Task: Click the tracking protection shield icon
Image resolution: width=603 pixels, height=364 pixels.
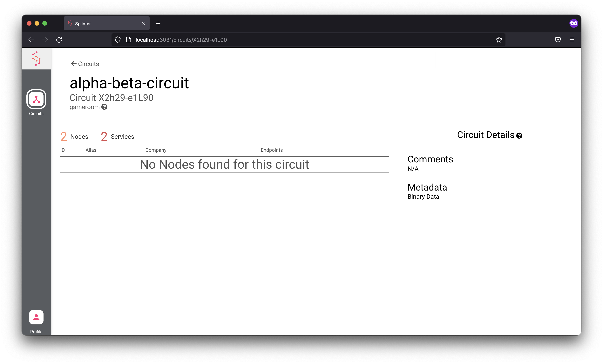Action: [x=118, y=40]
